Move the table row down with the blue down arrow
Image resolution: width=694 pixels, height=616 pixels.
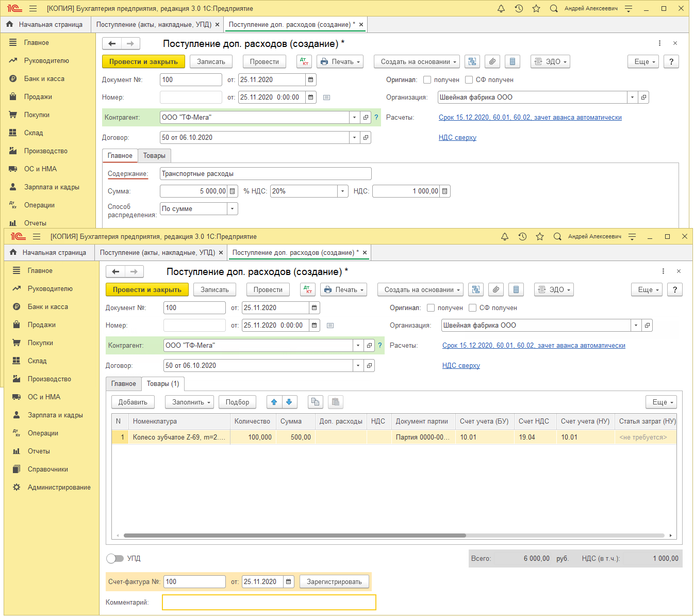point(289,402)
